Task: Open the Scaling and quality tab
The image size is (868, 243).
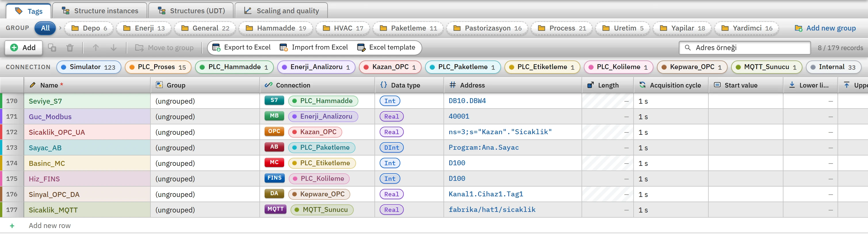Action: point(281,10)
